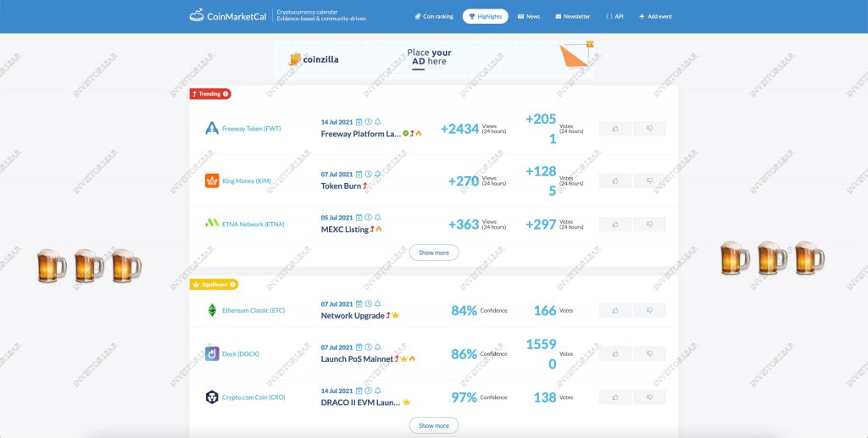
Task: Click the King Money logo icon
Action: 212,180
